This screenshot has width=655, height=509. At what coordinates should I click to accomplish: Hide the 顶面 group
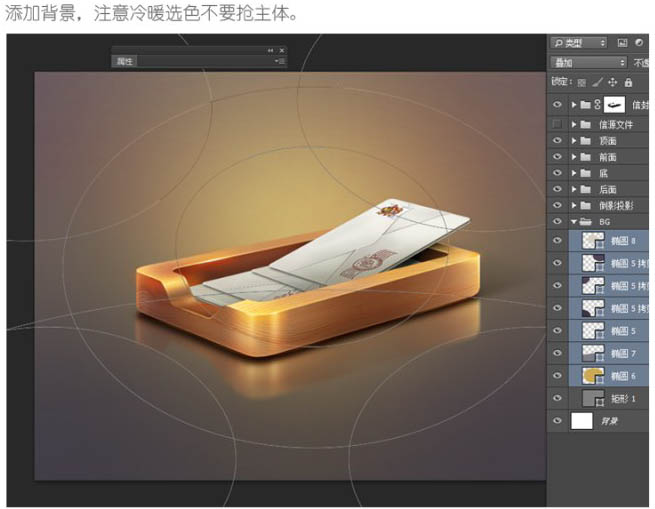[x=557, y=140]
